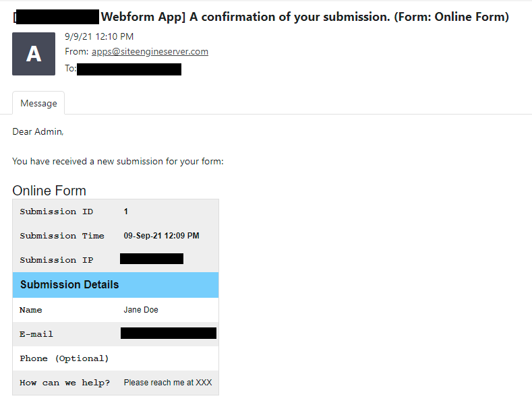532x415 pixels.
Task: Click the Submission IP label
Action: click(57, 260)
